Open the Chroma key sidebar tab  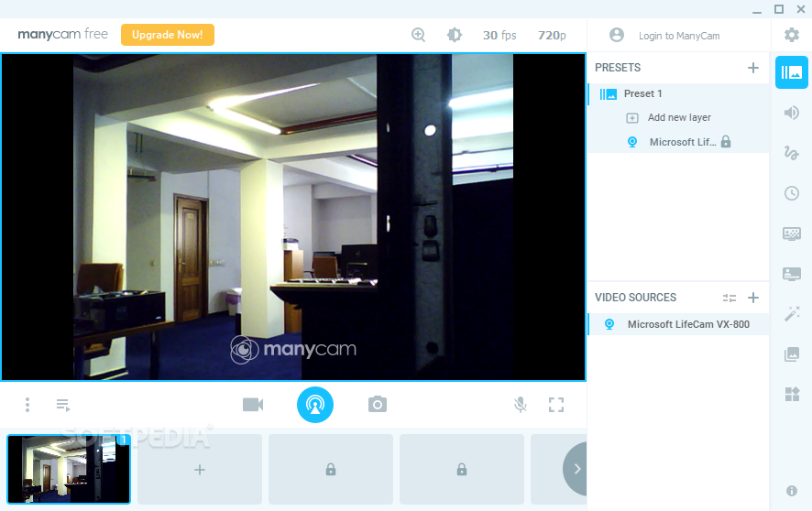(x=791, y=234)
